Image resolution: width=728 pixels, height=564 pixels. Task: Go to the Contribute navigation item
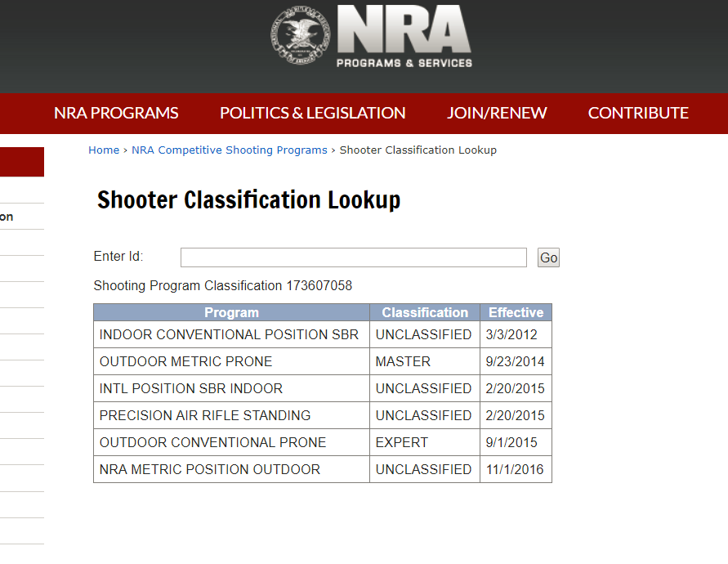pyautogui.click(x=638, y=113)
